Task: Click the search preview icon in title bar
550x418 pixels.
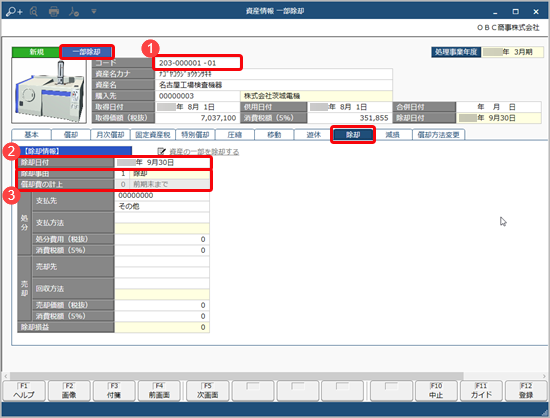Action: tap(34, 11)
